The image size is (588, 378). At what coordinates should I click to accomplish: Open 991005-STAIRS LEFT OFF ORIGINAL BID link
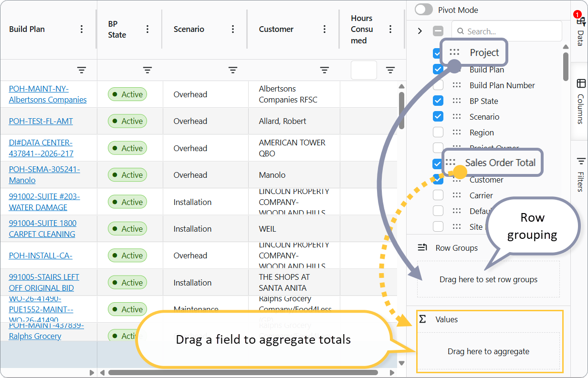[x=44, y=283]
